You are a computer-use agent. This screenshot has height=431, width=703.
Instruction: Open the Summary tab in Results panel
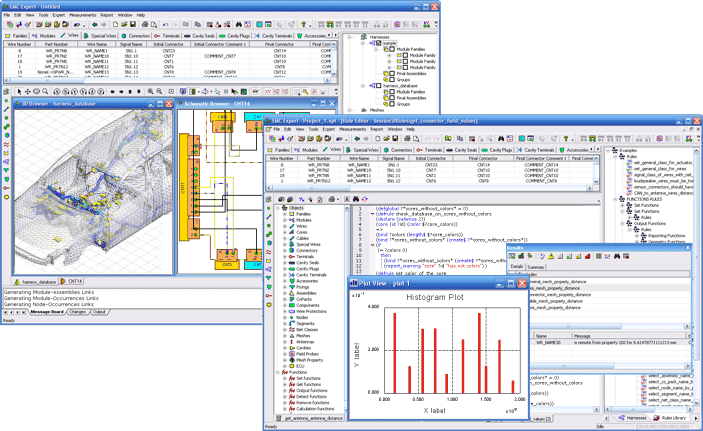click(x=535, y=267)
